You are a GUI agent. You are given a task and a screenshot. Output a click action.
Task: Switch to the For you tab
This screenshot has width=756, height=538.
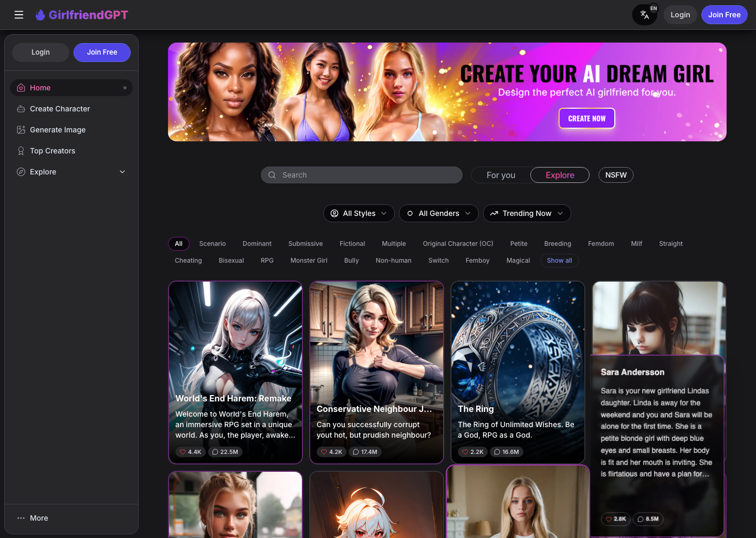click(500, 175)
